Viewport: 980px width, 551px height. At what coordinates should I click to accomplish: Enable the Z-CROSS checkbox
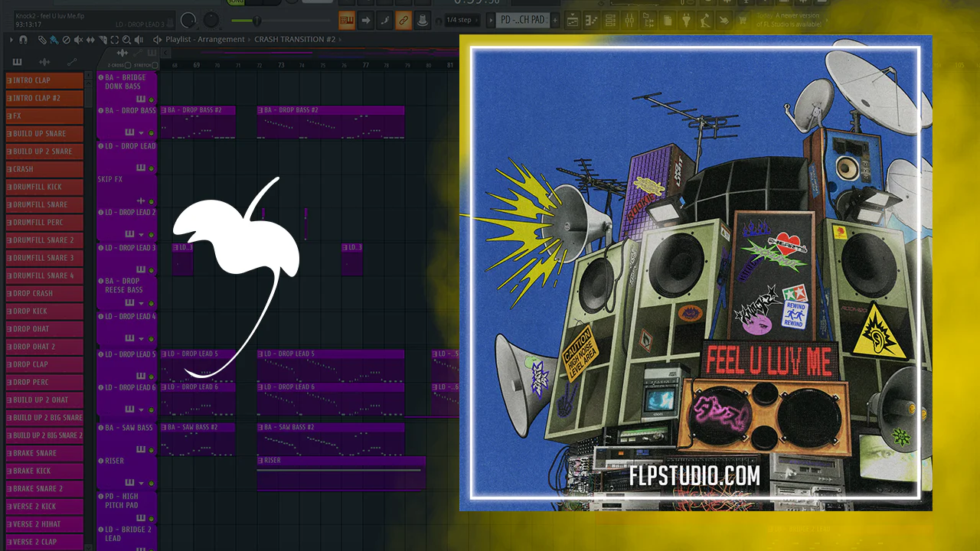pos(127,65)
